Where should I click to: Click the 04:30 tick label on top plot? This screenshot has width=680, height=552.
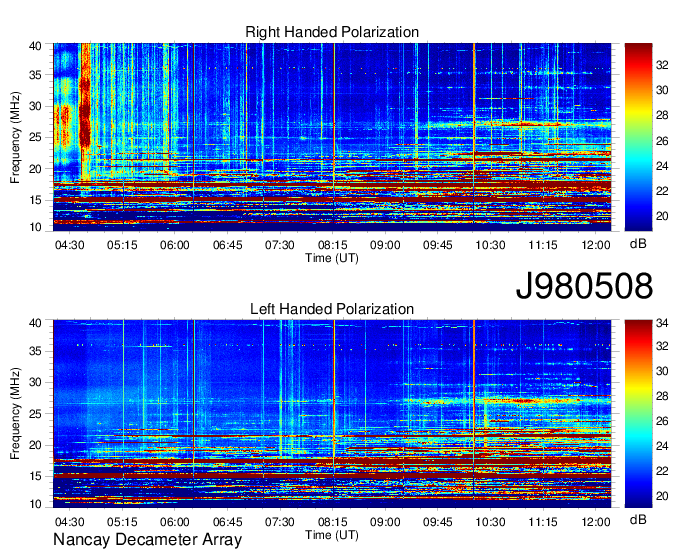click(x=69, y=245)
